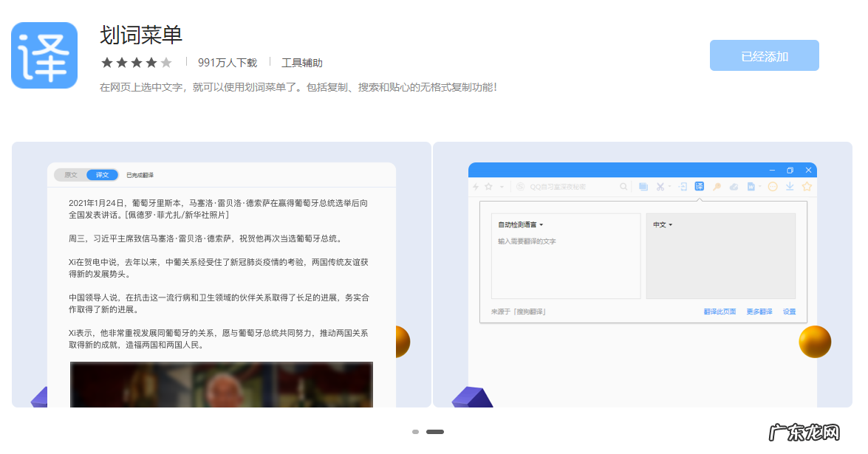Click the lightning bolt icon in the address bar
Image resolution: width=868 pixels, height=454 pixels.
pyautogui.click(x=476, y=186)
